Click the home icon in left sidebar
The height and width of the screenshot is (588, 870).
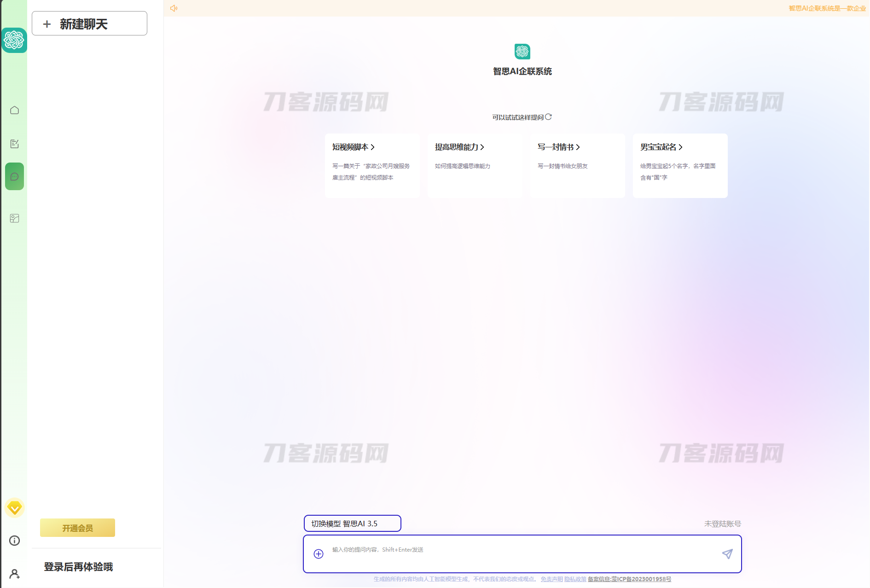pos(14,110)
